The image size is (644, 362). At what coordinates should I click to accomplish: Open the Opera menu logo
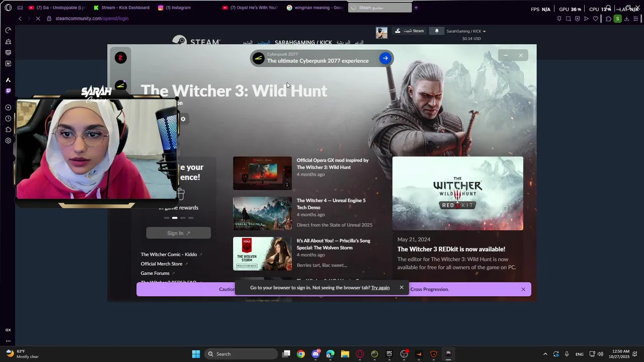point(8,8)
